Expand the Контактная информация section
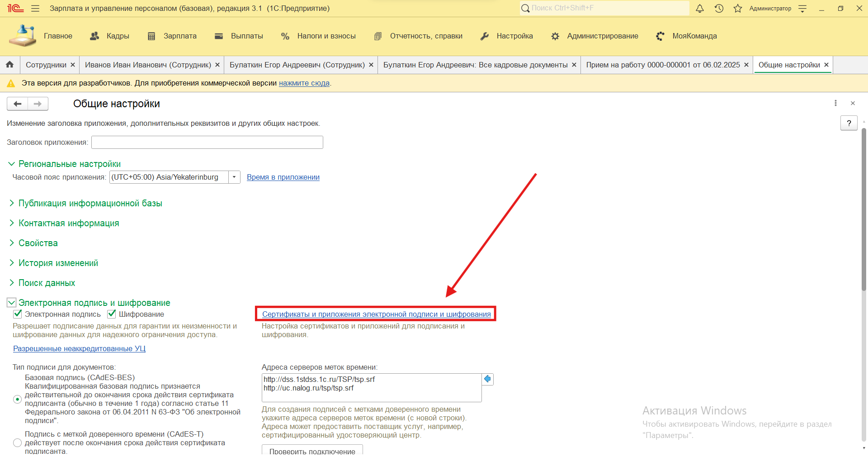Image resolution: width=868 pixels, height=457 pixels. 69,224
